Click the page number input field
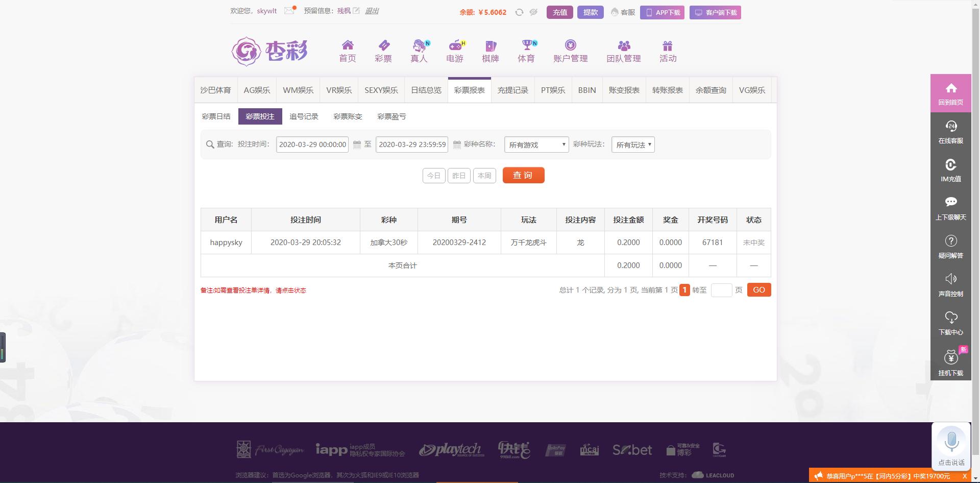 (x=721, y=290)
